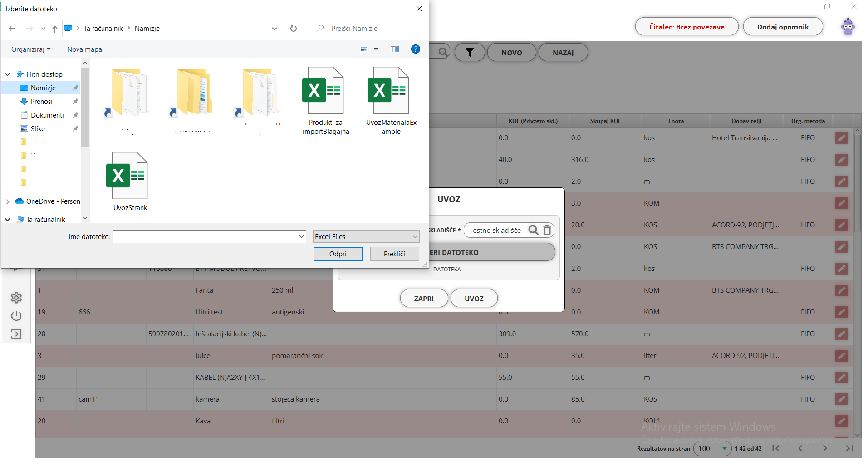Edit the Hotel Transilvanija row

[841, 138]
